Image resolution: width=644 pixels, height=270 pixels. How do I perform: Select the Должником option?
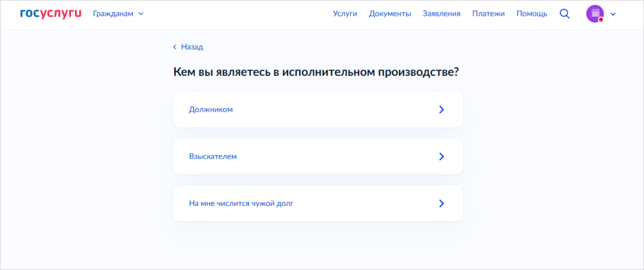coord(211,109)
